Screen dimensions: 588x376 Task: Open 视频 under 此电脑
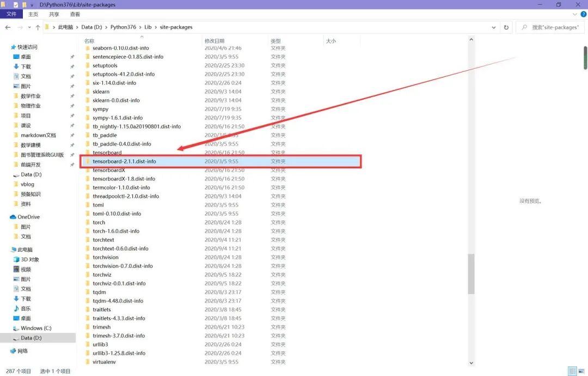click(26, 269)
